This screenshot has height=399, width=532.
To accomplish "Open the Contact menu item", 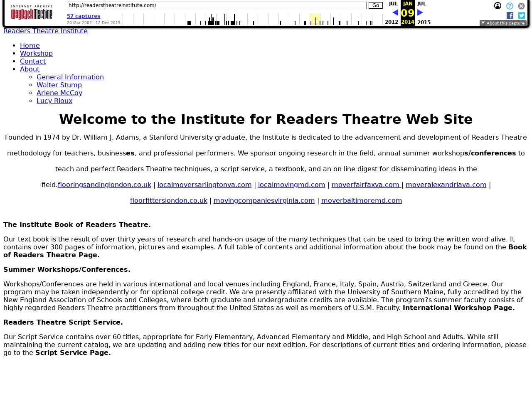I will 33,61.
